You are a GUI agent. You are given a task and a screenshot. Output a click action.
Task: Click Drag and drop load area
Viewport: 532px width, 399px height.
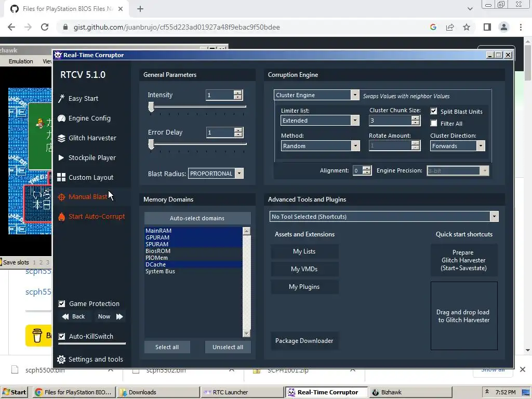tap(464, 316)
